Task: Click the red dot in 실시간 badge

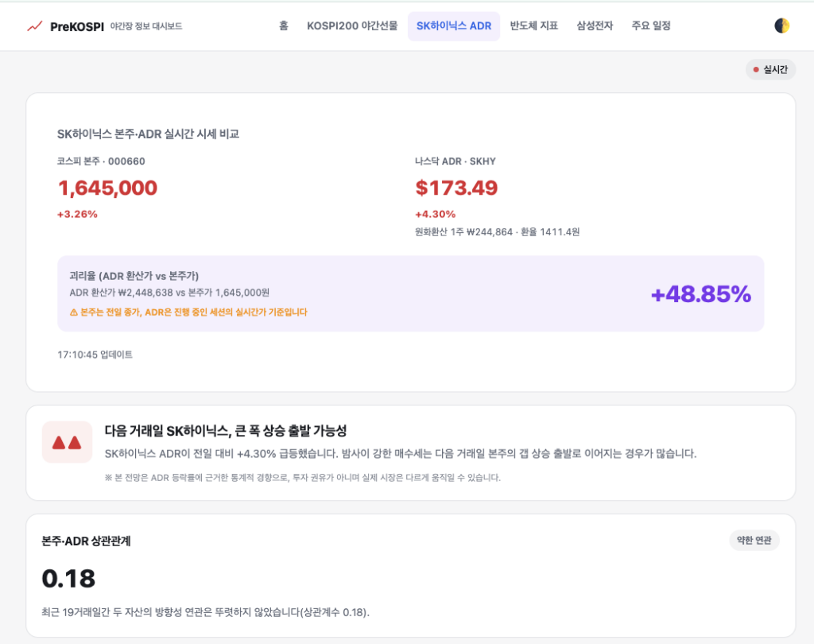Action: 756,70
